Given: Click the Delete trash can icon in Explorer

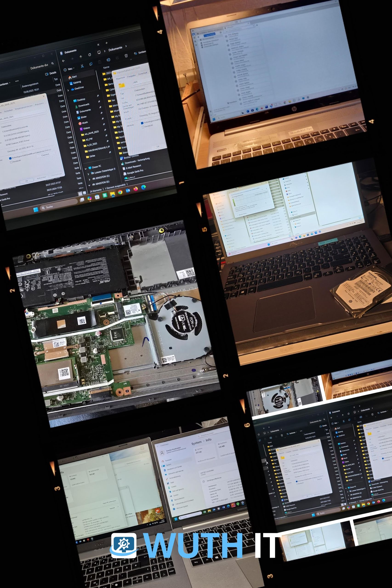Looking at the screenshot, I should (x=126, y=55).
